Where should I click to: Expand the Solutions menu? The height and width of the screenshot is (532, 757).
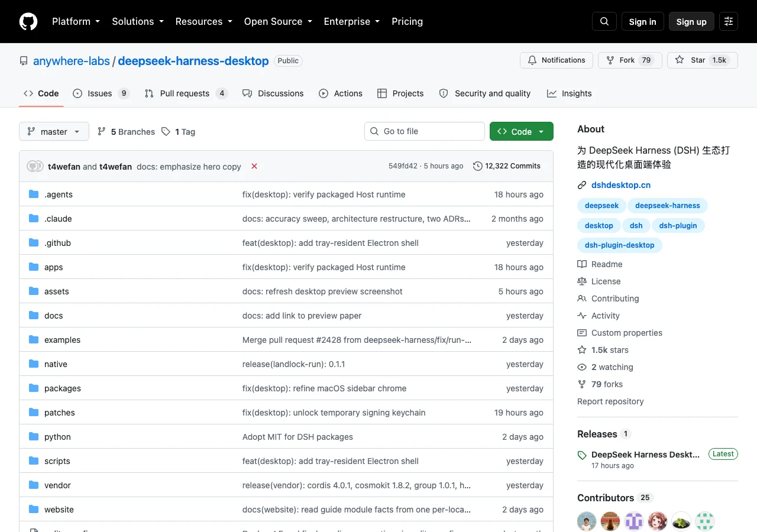click(138, 21)
